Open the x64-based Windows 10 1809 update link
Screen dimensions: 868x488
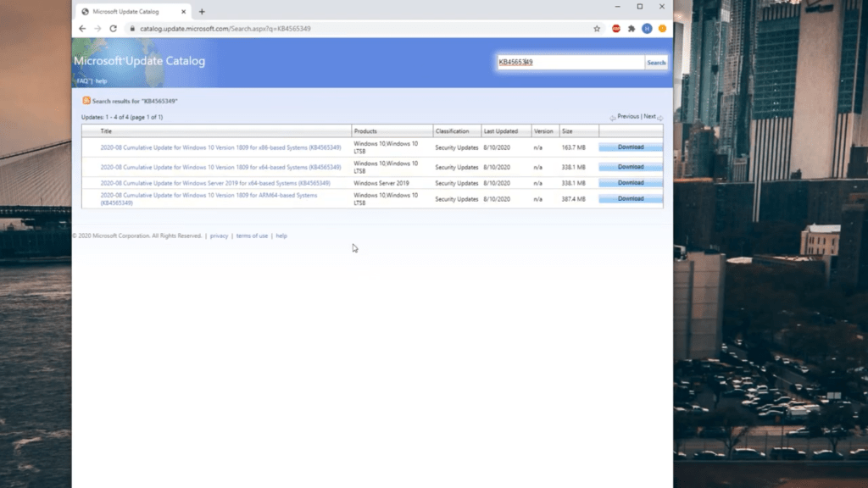[220, 167]
